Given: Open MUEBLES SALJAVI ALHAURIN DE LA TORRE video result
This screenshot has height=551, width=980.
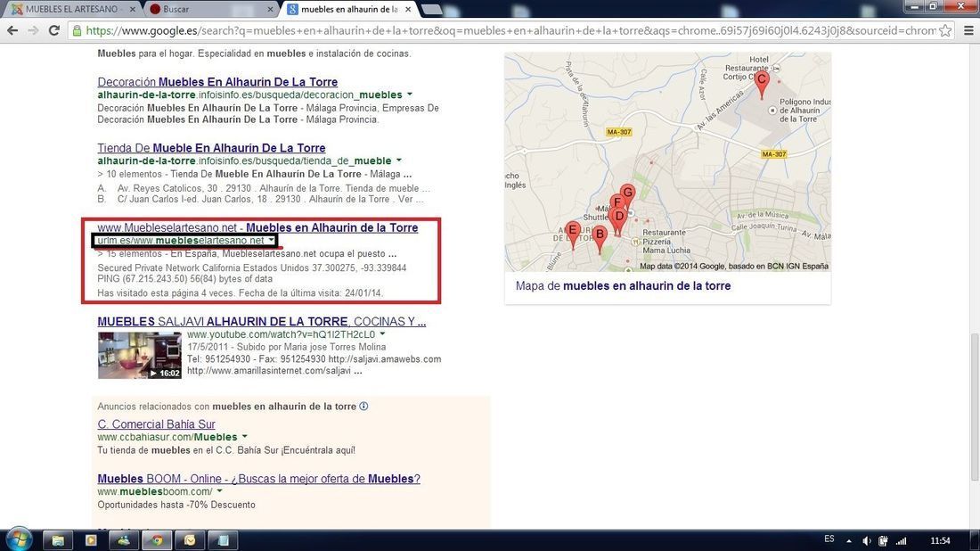Looking at the screenshot, I should tap(261, 322).
